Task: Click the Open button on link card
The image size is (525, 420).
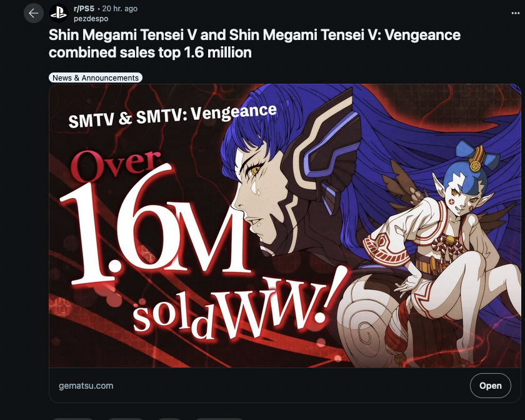Action: tap(490, 386)
